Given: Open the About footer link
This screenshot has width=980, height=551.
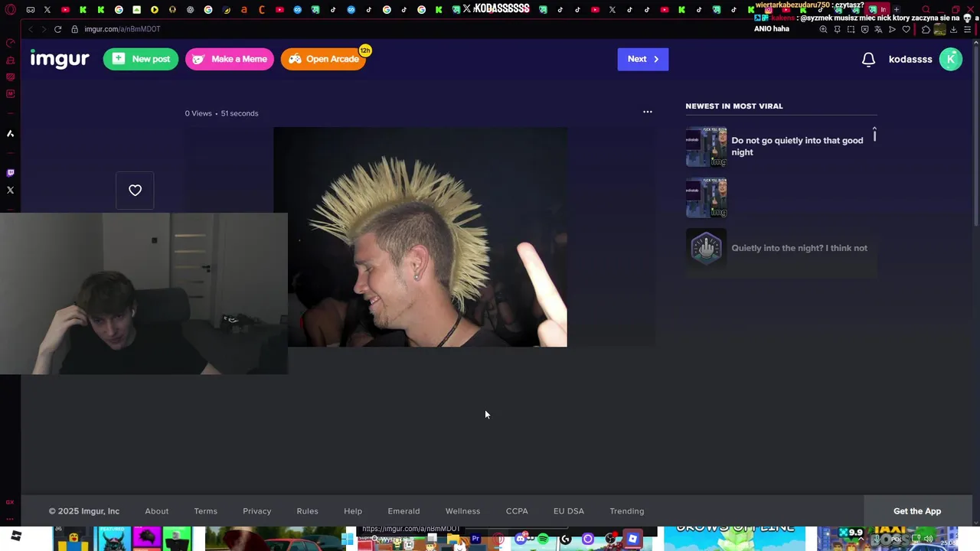Looking at the screenshot, I should [x=157, y=511].
